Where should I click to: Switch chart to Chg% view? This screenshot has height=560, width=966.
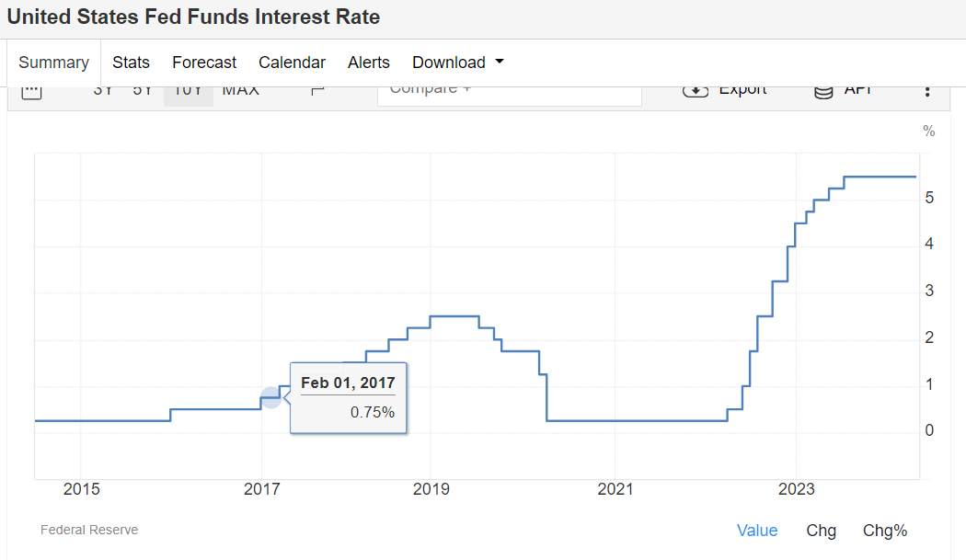(x=885, y=531)
